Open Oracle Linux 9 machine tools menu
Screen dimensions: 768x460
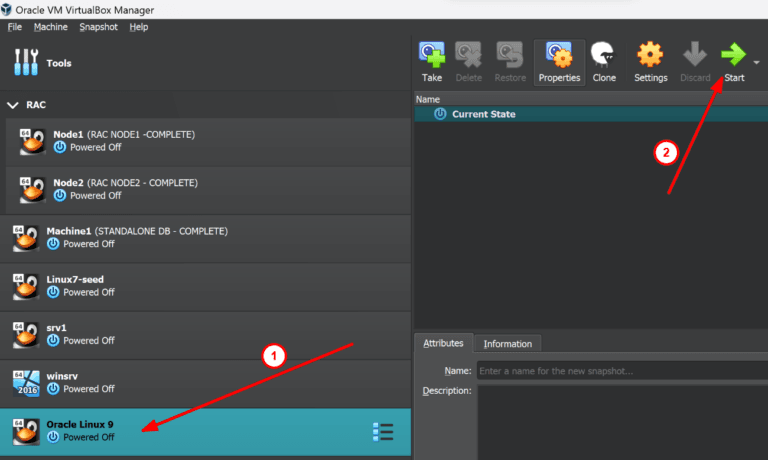pos(382,432)
